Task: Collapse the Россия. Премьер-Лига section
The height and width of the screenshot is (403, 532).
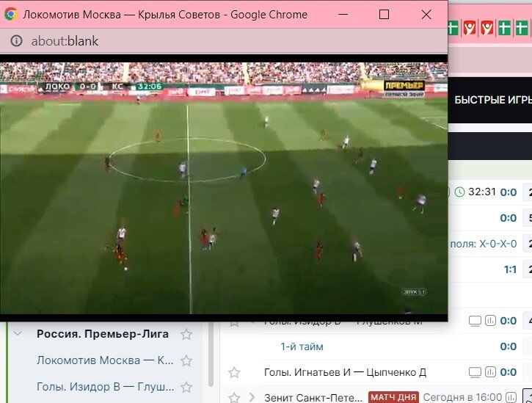Action: click(18, 335)
